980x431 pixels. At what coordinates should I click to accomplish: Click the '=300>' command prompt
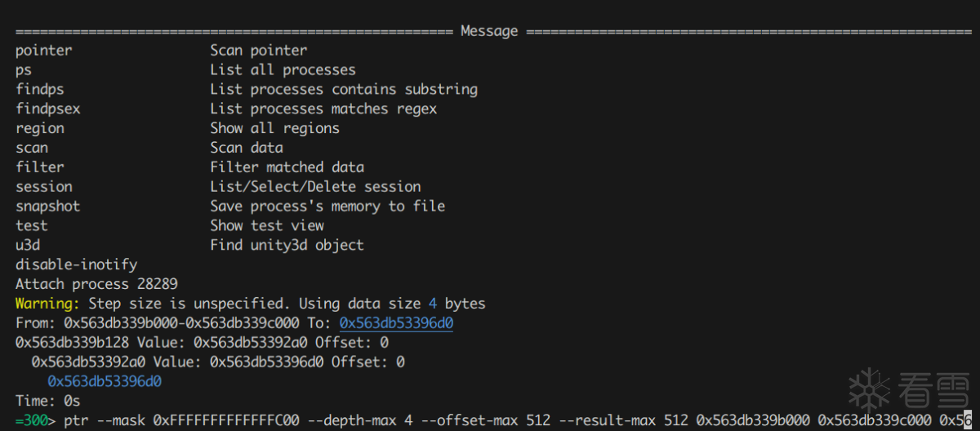click(34, 420)
